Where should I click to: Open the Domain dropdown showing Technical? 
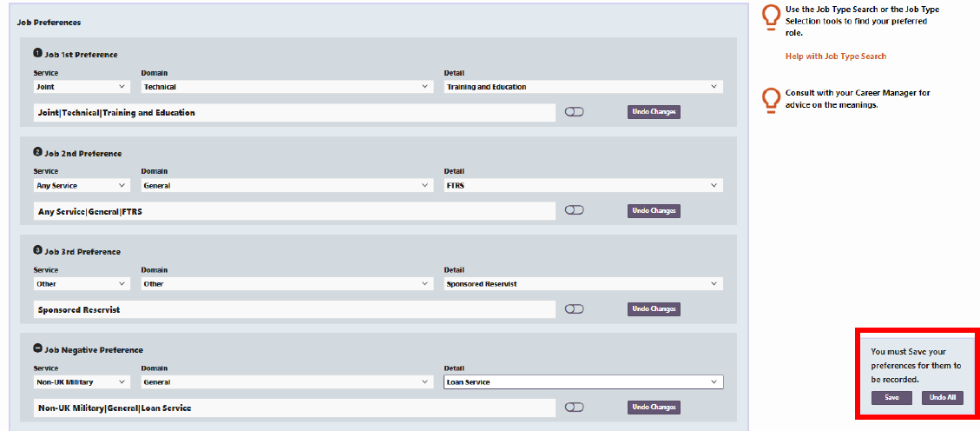point(286,87)
